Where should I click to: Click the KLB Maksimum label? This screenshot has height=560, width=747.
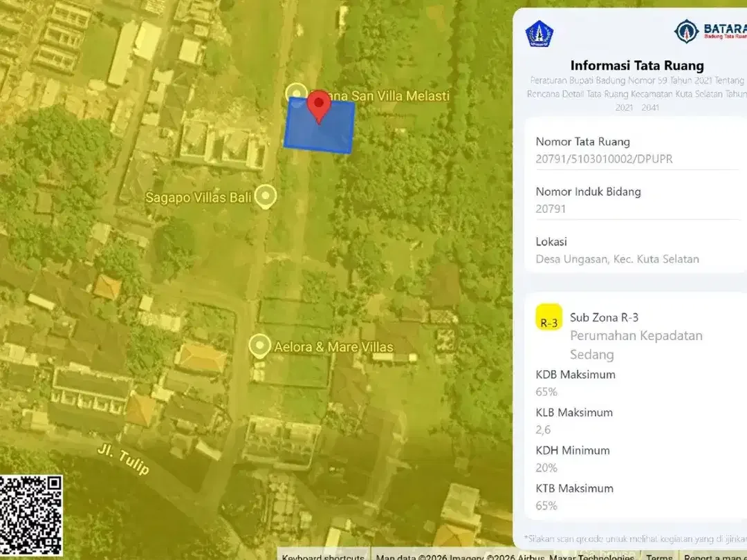pos(574,412)
